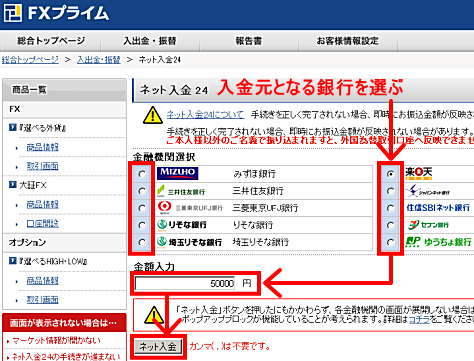This screenshot has height=361, width=474.
Task: Select the 三菱東京UFJ銀行 radio button
Action: (142, 208)
